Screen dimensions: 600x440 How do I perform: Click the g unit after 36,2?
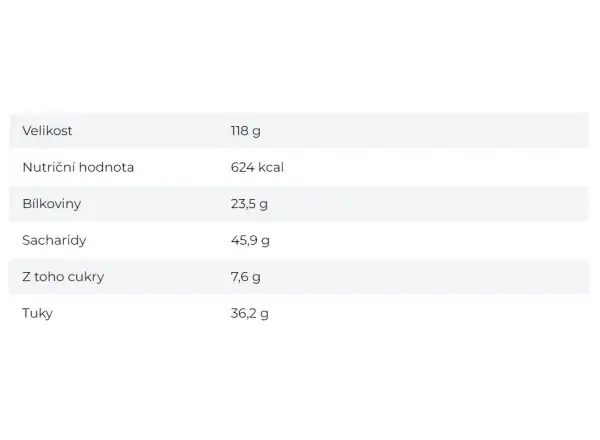coord(264,315)
